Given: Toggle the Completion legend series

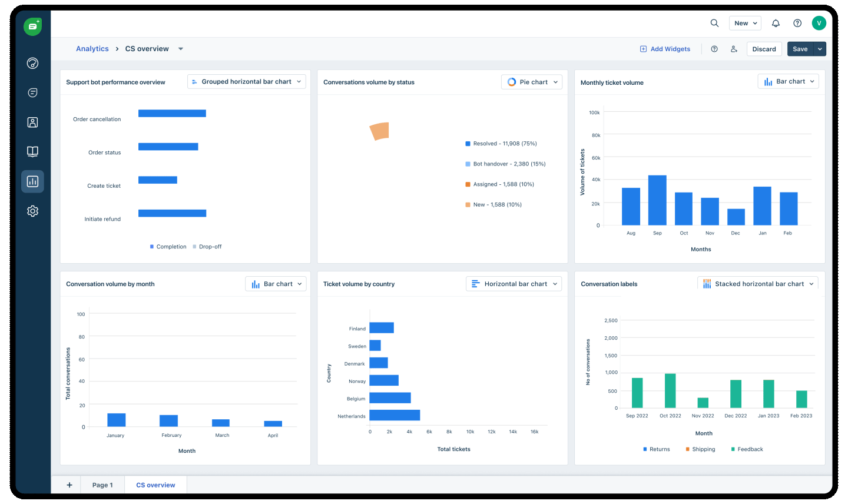Looking at the screenshot, I should pyautogui.click(x=168, y=247).
